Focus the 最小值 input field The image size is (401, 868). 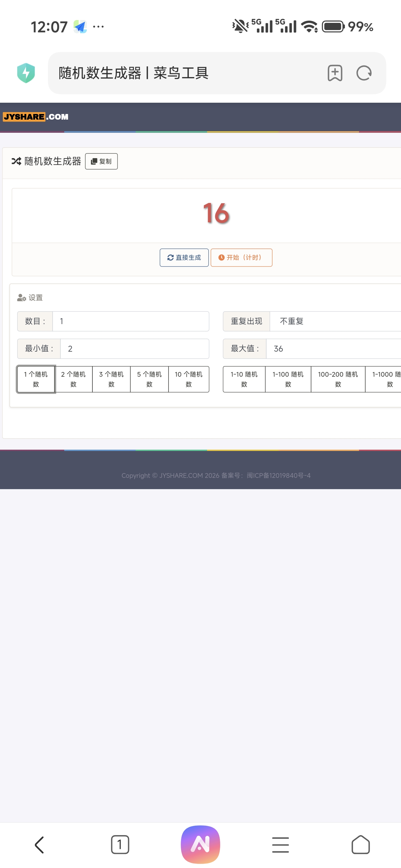tap(134, 349)
